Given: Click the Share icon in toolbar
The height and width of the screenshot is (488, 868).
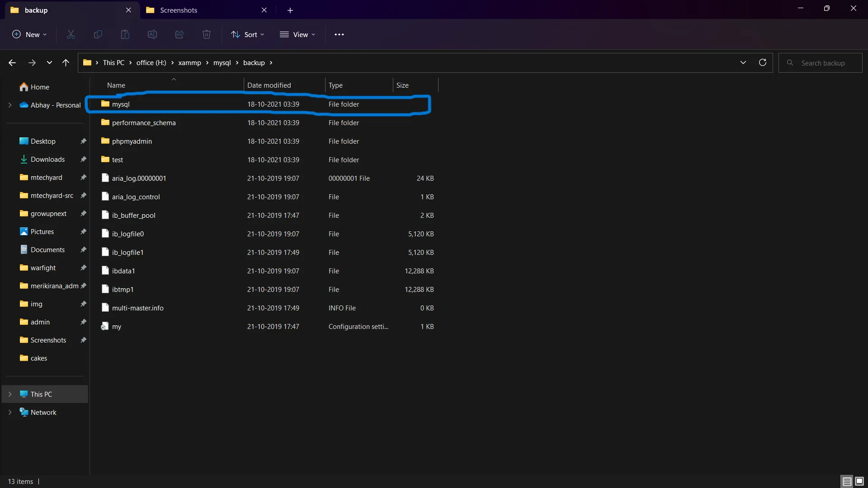Looking at the screenshot, I should click(x=179, y=34).
